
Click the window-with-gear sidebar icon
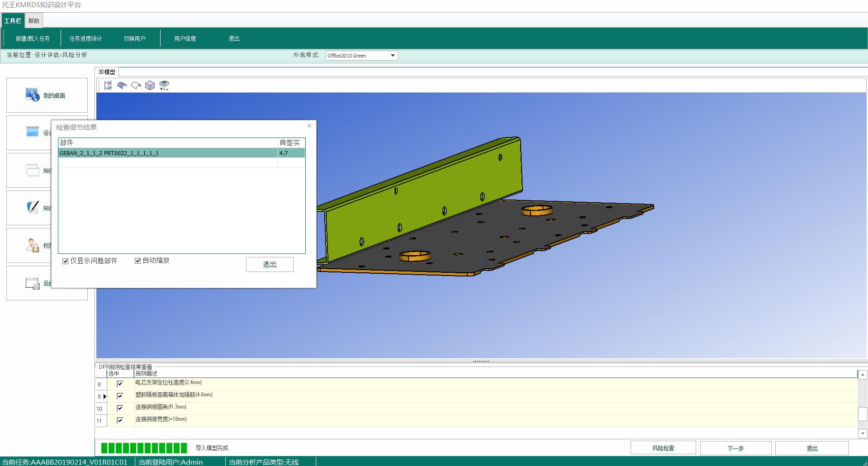coord(33,283)
